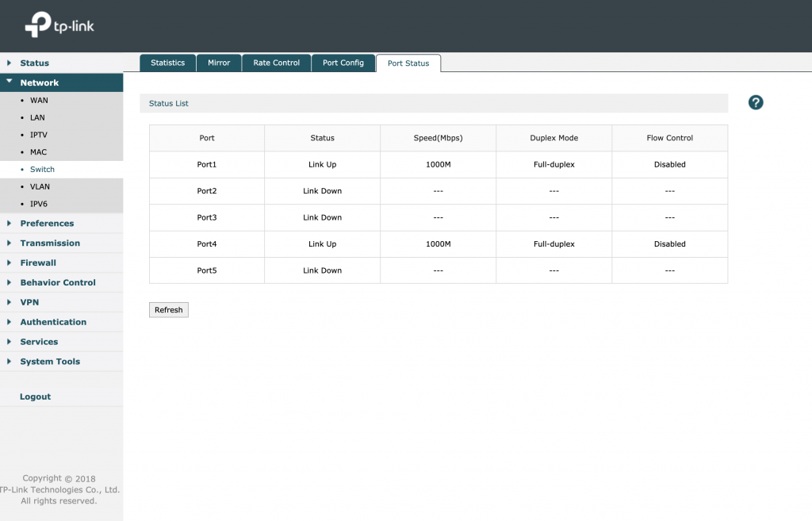Screen dimensions: 812x521
Task: Open the WAN settings page
Action: coord(39,101)
